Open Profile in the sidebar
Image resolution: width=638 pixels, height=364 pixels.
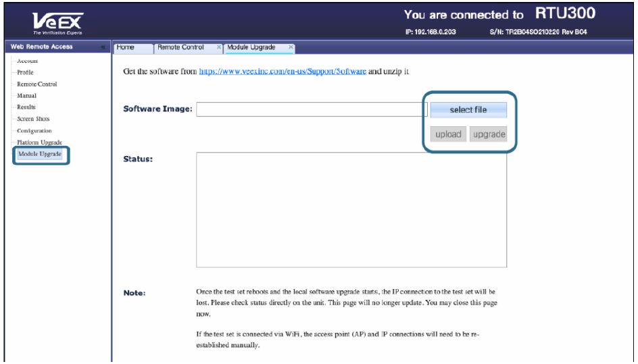pyautogui.click(x=25, y=72)
